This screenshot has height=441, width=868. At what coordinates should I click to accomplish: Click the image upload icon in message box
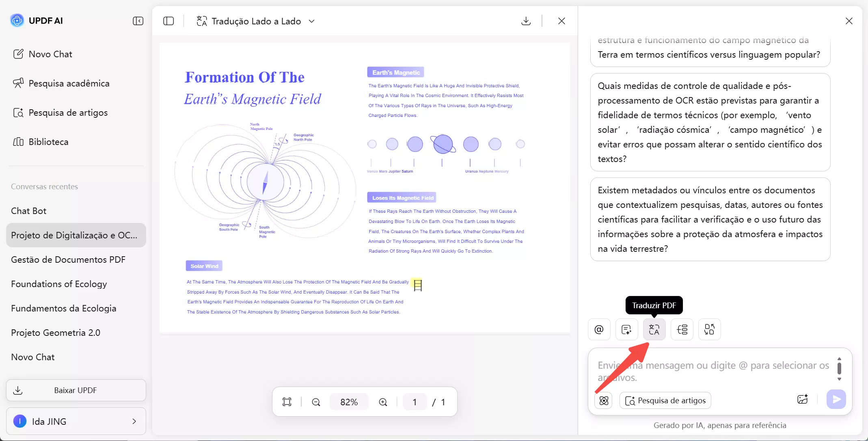point(802,400)
